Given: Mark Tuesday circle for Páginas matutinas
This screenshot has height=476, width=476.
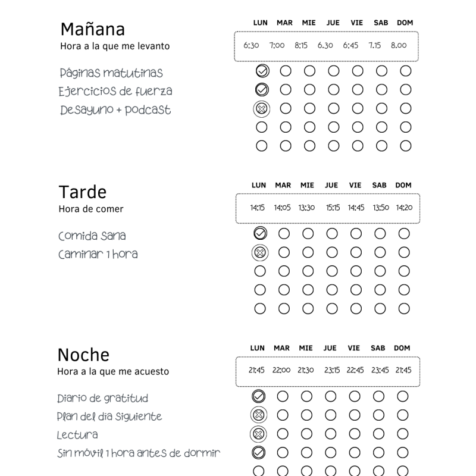Looking at the screenshot, I should (x=286, y=71).
